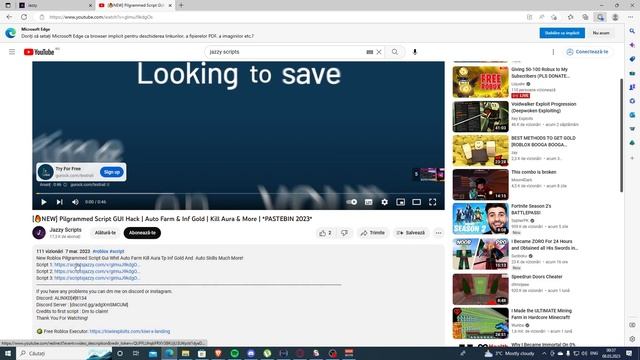Open Speedrun Doors Cheater video
The height and width of the screenshot is (360, 640).
coord(480,289)
